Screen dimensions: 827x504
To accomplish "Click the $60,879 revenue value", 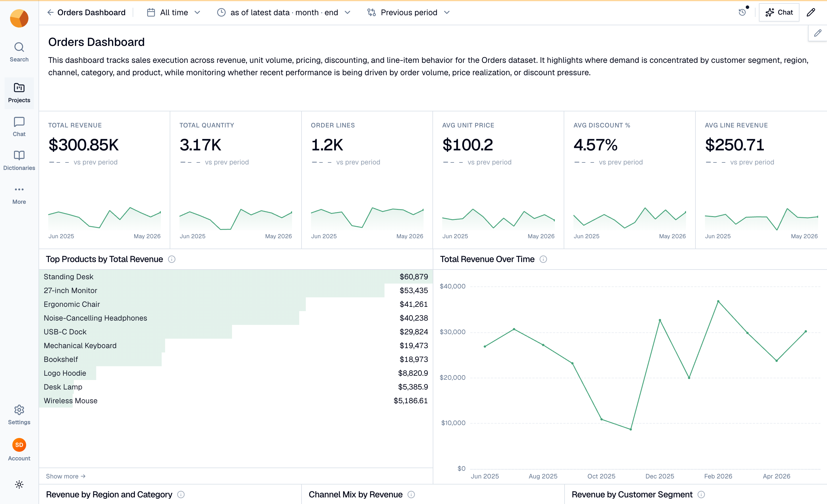I will pos(413,276).
